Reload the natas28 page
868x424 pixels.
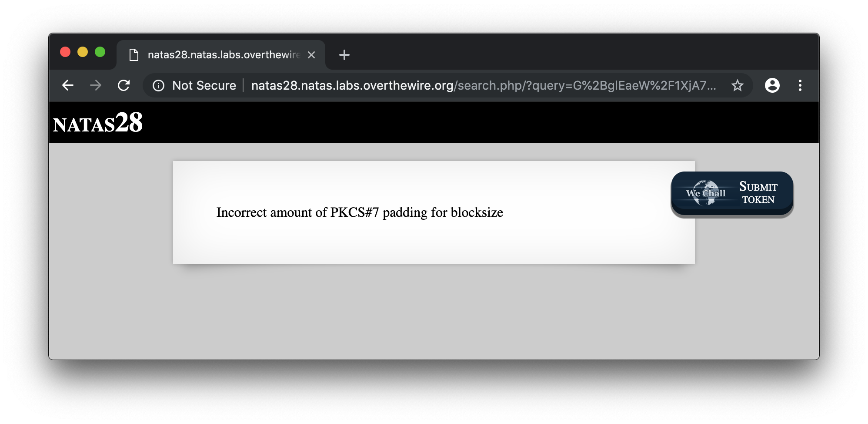tap(124, 85)
